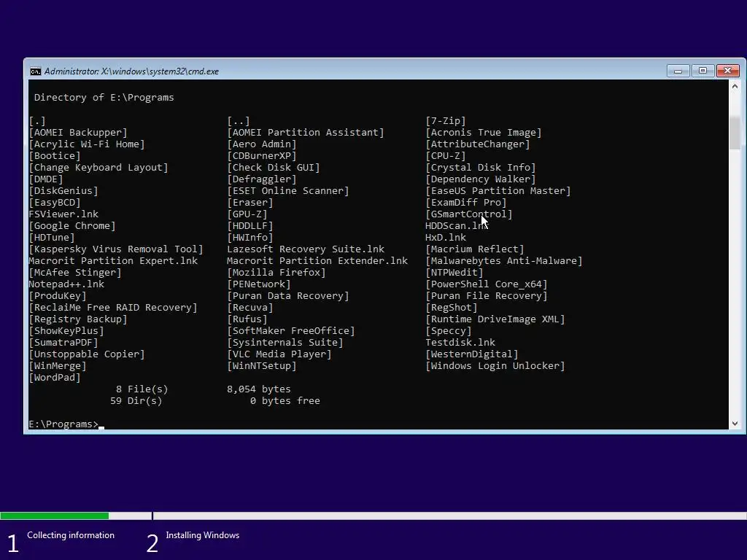747x560 pixels.
Task: Click the scrollbar up arrow
Action: 735,86
